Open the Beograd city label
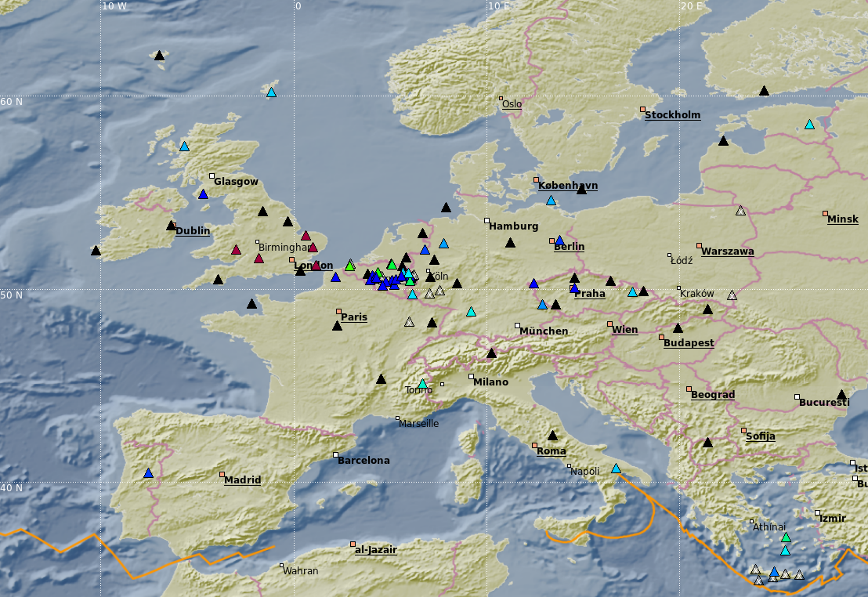868x597 pixels. click(x=712, y=395)
